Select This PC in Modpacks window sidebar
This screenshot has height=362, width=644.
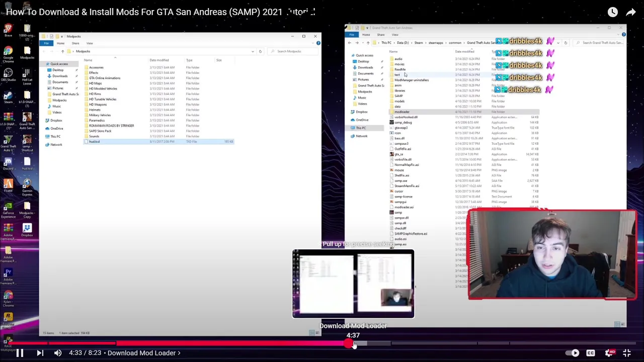55,137
